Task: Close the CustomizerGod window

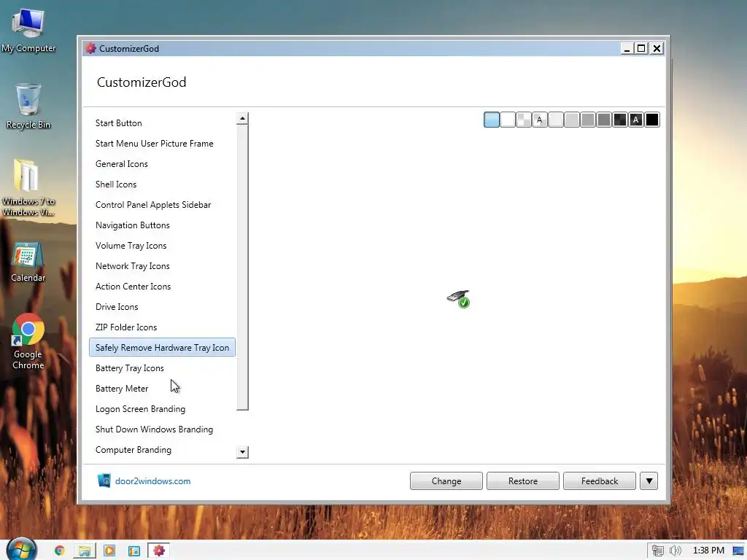Action: [657, 48]
